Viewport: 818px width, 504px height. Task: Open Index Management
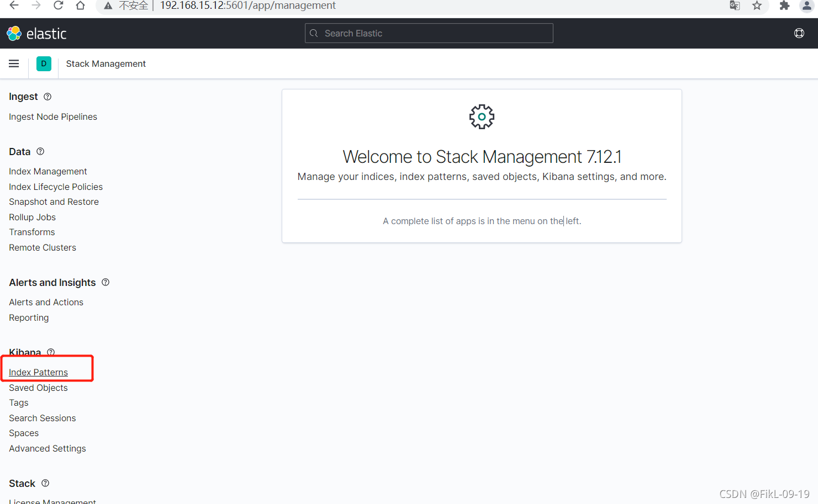click(x=48, y=171)
